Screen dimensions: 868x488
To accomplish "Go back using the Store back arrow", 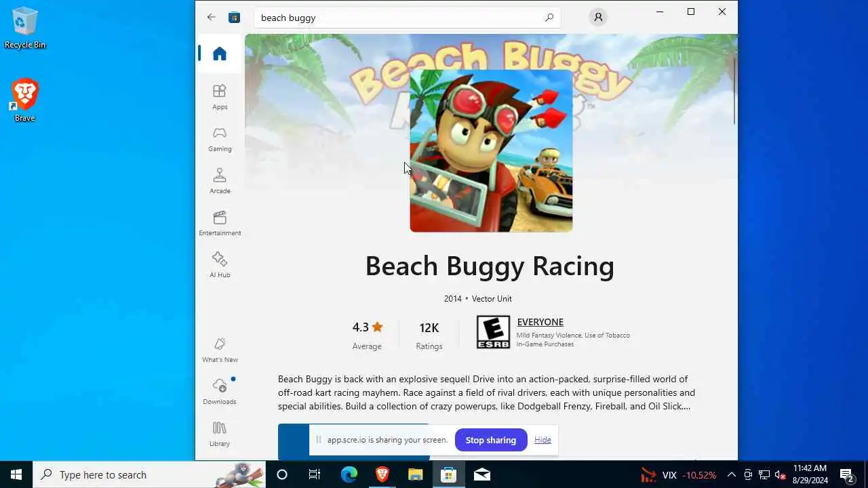I will pos(212,18).
